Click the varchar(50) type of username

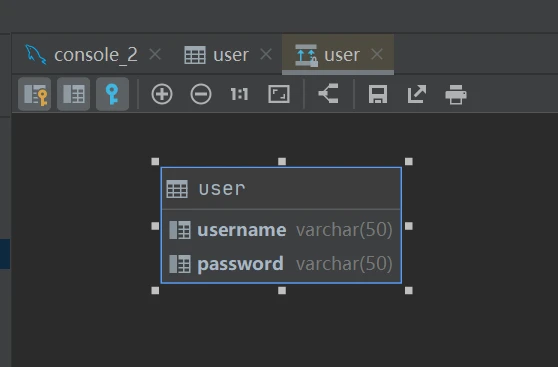pos(344,230)
